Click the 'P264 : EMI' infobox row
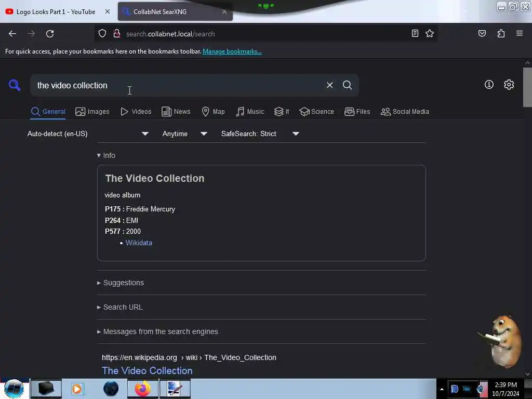Image resolution: width=532 pixels, height=399 pixels. pos(122,220)
